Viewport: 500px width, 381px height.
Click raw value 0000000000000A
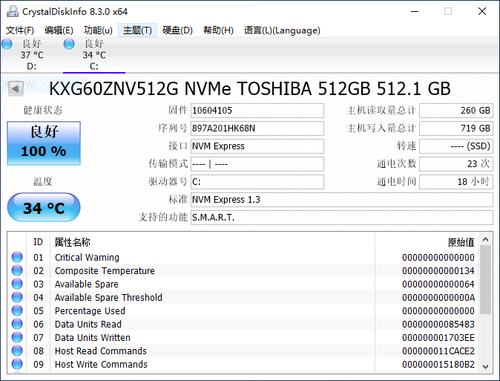(x=438, y=298)
